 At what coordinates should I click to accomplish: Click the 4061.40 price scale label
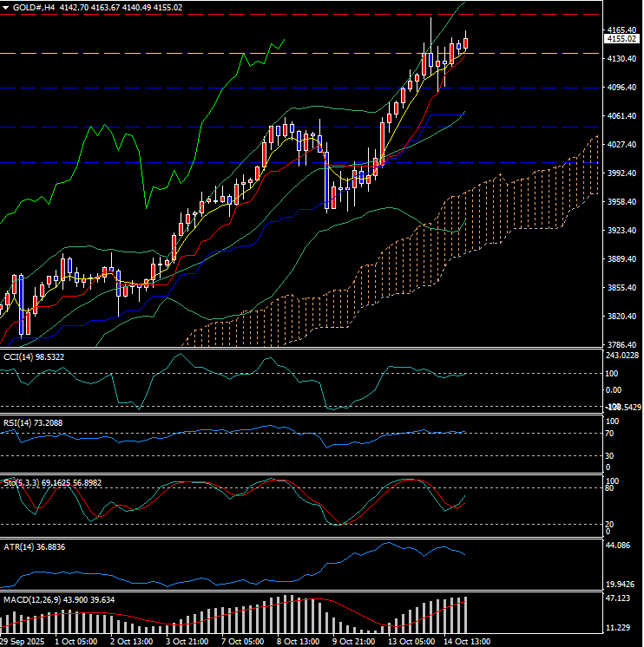click(x=622, y=116)
